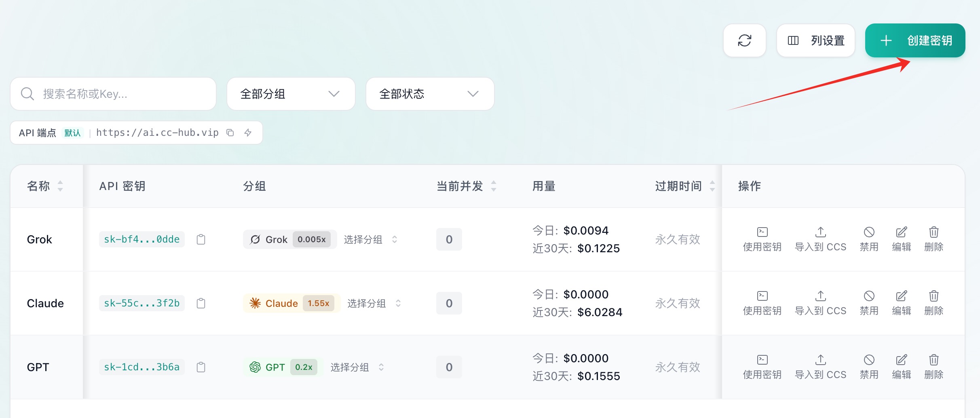Click 使用密钥 in the Grok row
980x418 pixels.
tap(762, 239)
